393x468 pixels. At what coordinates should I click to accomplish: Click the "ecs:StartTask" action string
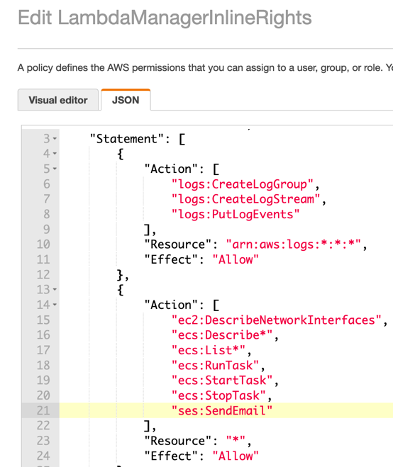(x=222, y=380)
